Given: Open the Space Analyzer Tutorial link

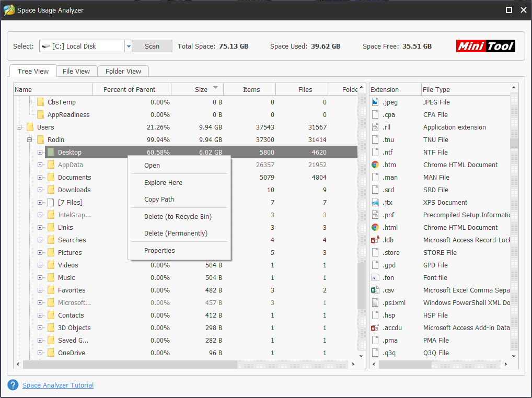Looking at the screenshot, I should pyautogui.click(x=58, y=385).
